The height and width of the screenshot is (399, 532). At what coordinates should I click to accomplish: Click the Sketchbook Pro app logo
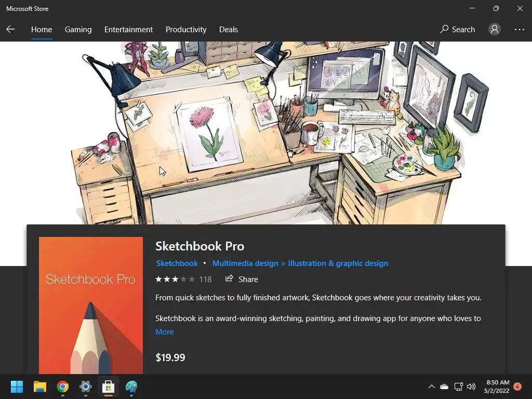(x=91, y=305)
